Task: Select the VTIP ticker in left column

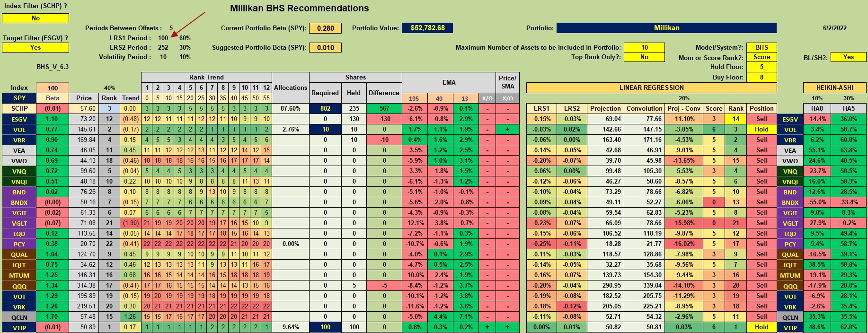Action: 19,328
